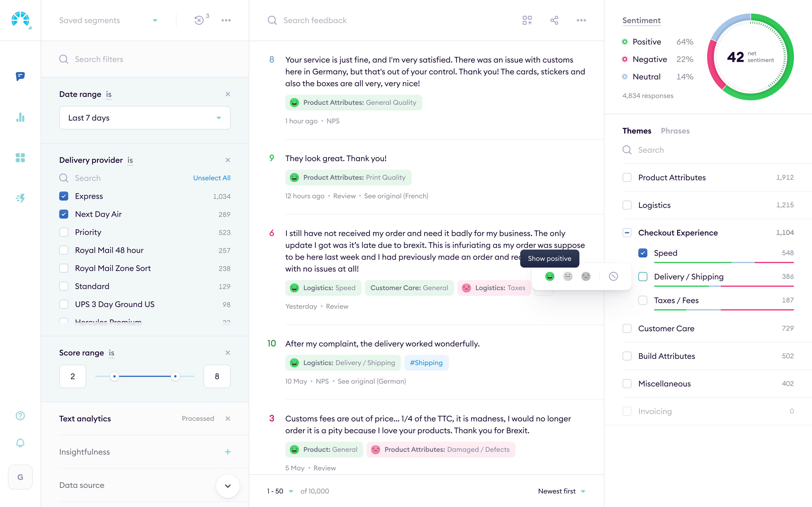Viewport: 812px width, 507px height.
Task: Switch to the Phrases tab
Action: click(x=675, y=131)
